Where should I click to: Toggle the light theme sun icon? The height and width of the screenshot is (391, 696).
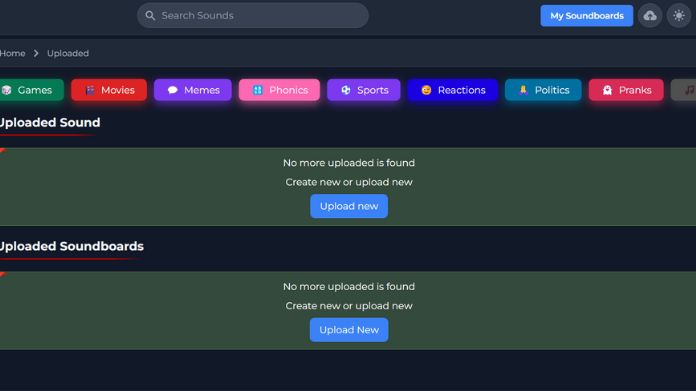tap(679, 16)
